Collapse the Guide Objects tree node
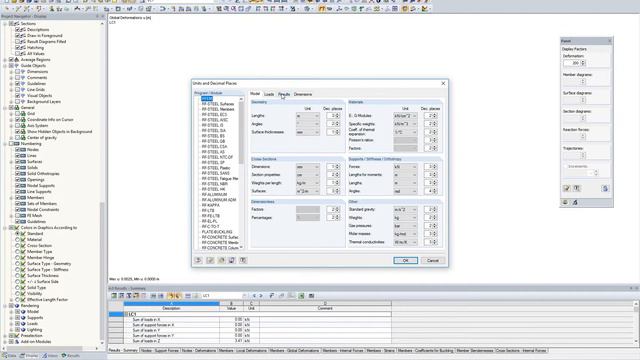Image resolution: width=640 pixels, height=360 pixels. pyautogui.click(x=5, y=66)
